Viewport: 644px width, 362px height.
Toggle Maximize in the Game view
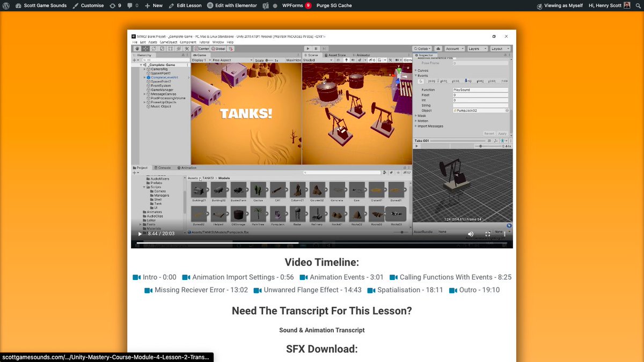click(x=294, y=61)
